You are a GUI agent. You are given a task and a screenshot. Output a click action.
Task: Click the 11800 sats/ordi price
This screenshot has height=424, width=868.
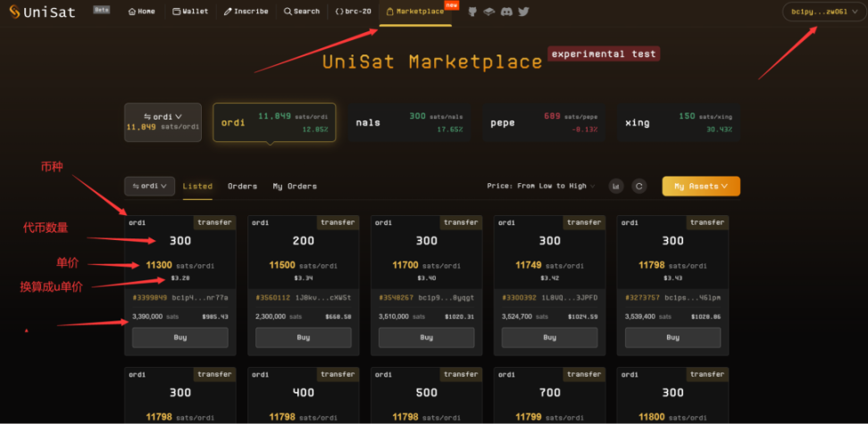[x=672, y=417]
